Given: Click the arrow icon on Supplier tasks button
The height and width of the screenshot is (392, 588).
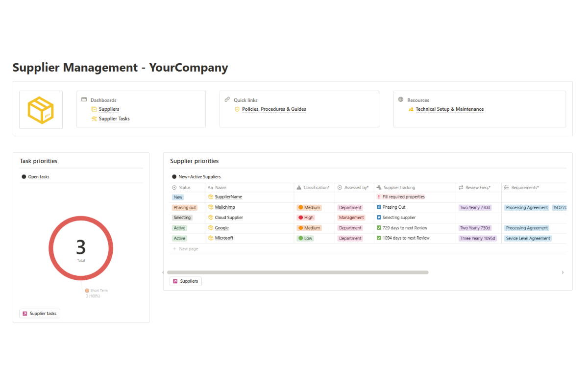Looking at the screenshot, I should (24, 314).
